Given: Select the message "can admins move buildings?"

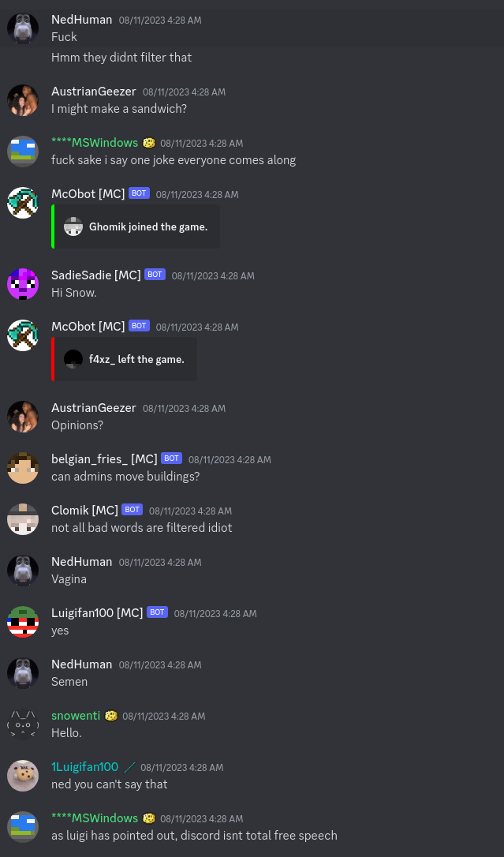Looking at the screenshot, I should [x=125, y=477].
